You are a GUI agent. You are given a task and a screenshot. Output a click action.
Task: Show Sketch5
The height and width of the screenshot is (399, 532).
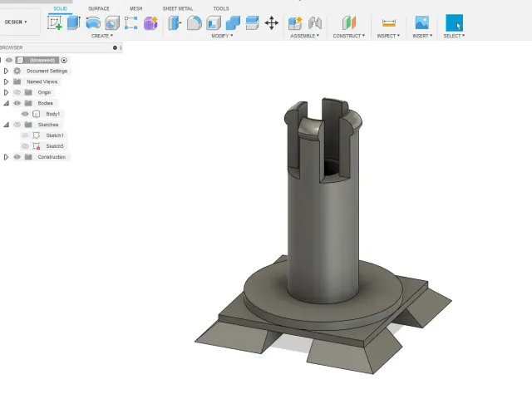point(25,146)
